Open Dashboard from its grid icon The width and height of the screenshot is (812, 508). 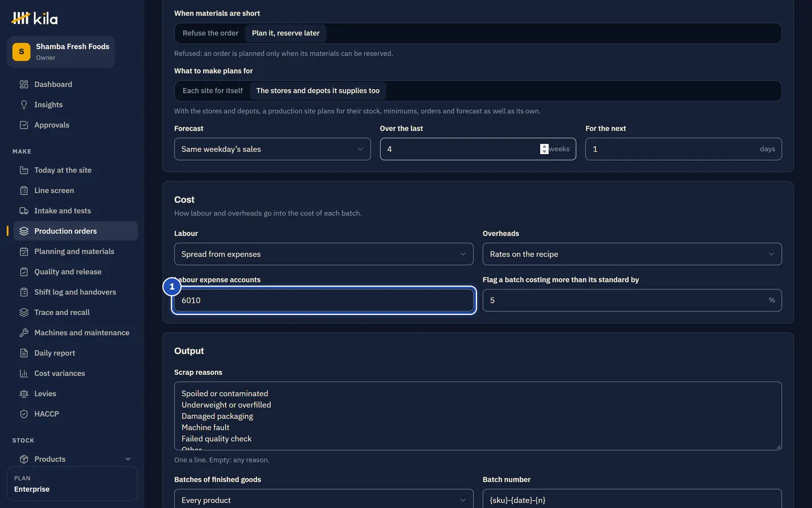tap(24, 84)
